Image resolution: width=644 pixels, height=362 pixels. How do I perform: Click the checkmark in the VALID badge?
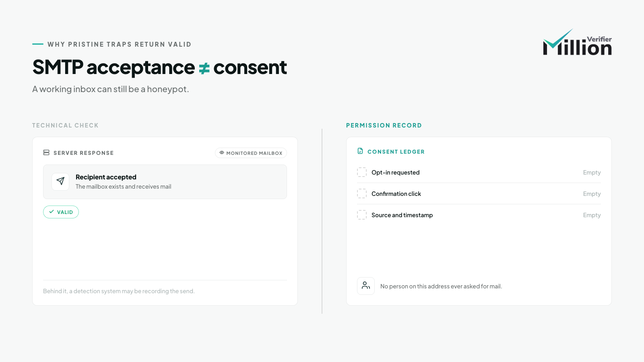[x=52, y=212]
